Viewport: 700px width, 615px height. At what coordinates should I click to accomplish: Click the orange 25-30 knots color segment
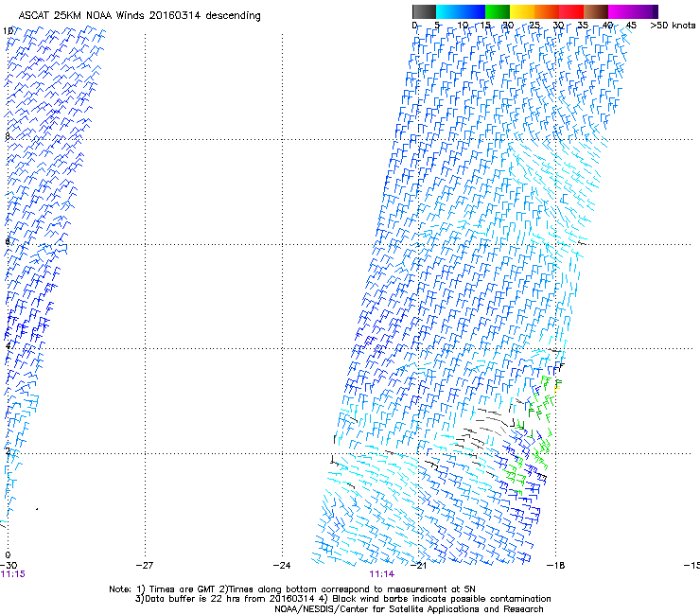click(547, 11)
